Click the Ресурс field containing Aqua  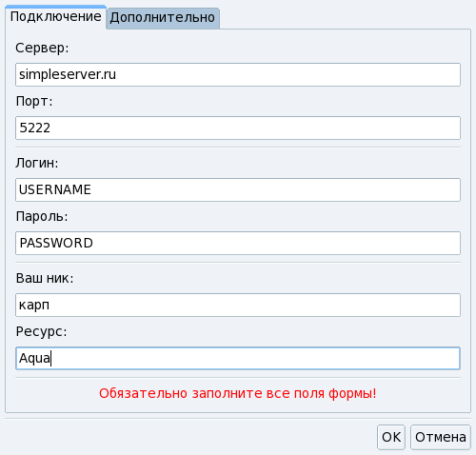pos(238,358)
